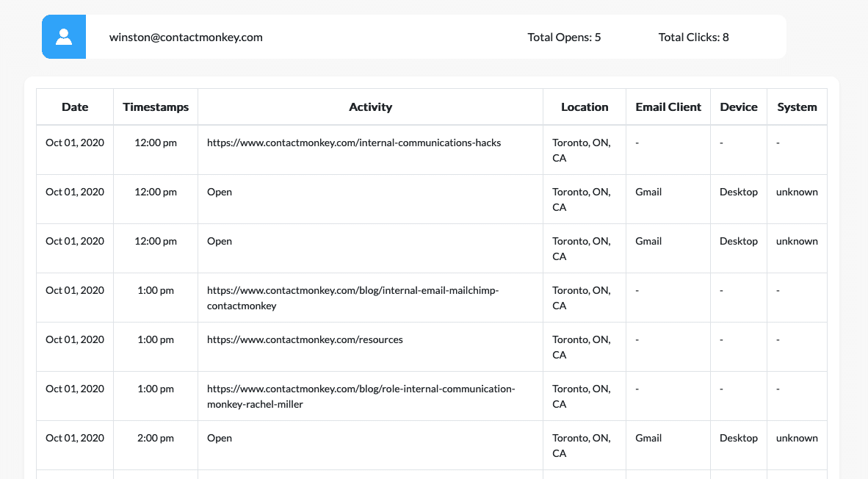Screen dimensions: 868x479
Task: Click the 1:00 pm timestamp in the resources row
Action: [x=156, y=339]
